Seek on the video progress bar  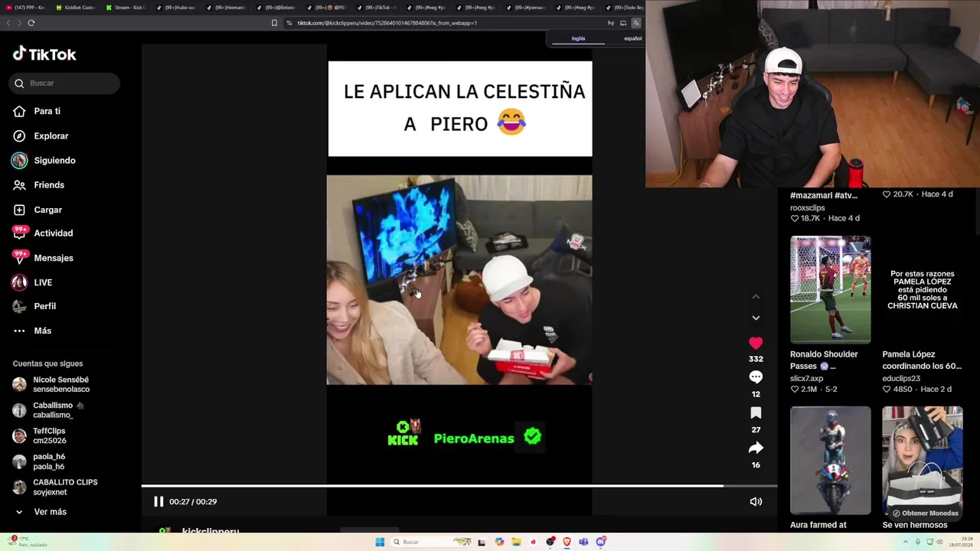click(459, 486)
